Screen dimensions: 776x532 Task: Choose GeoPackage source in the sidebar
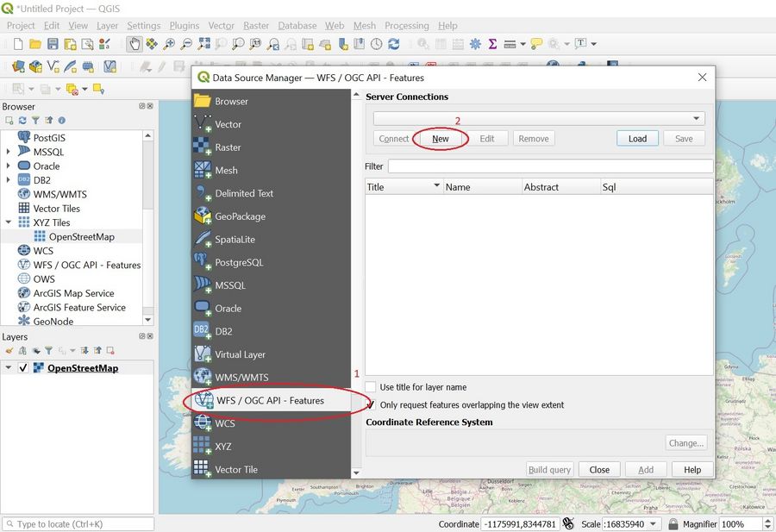(240, 216)
